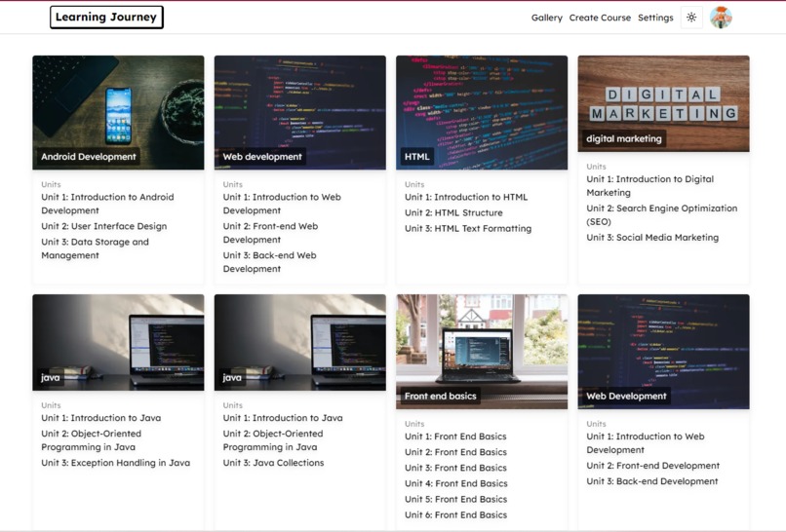Toggle the light/dark theme sun icon
The width and height of the screenshot is (786, 532).
click(691, 18)
